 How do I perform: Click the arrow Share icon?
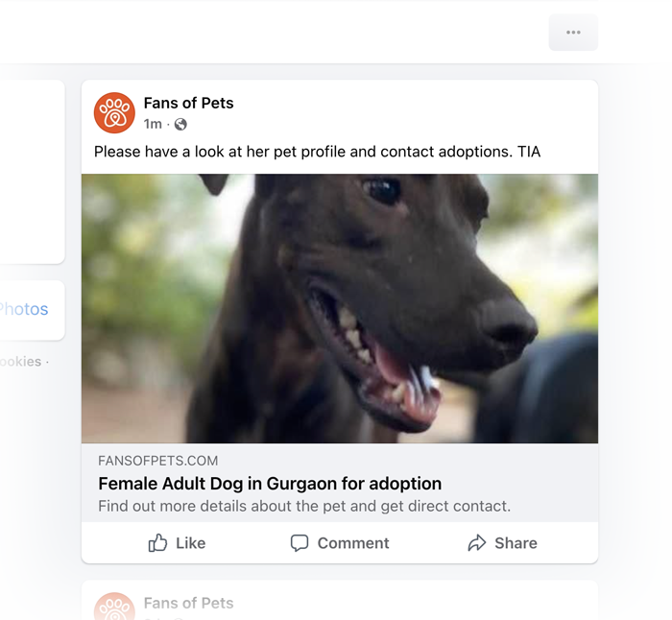click(476, 543)
